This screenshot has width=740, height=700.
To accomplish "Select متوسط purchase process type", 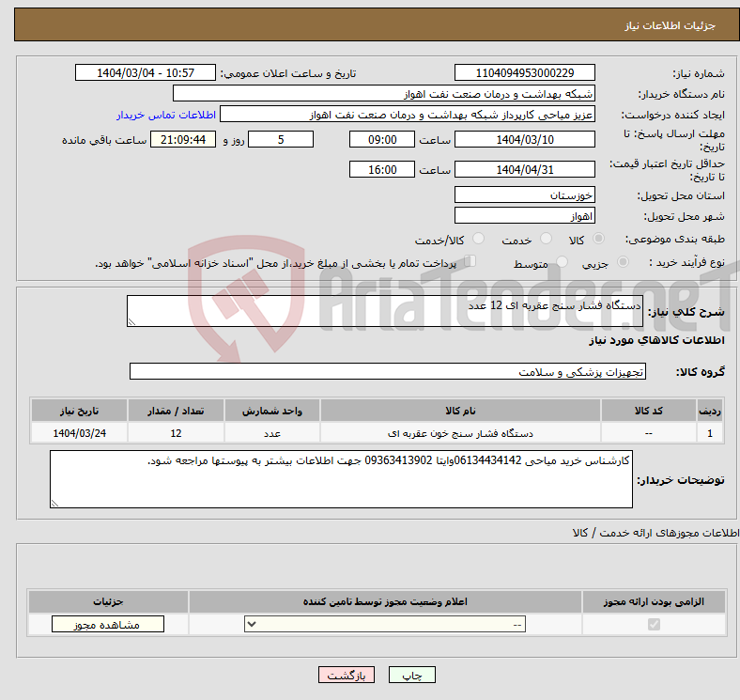I will click(x=563, y=264).
